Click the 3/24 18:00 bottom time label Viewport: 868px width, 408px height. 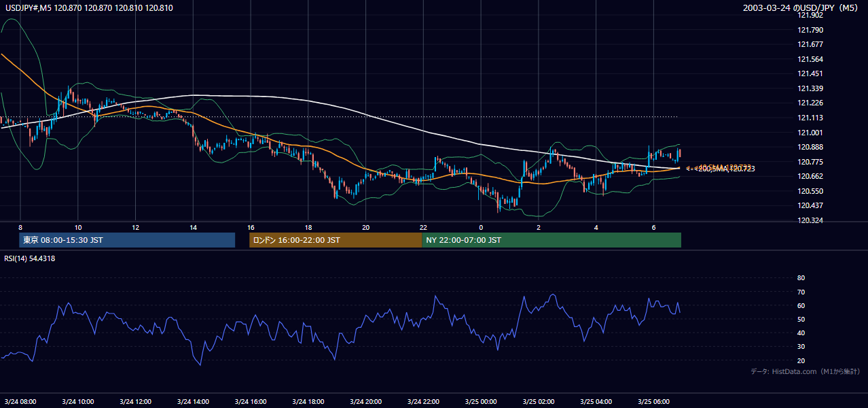coord(308,401)
